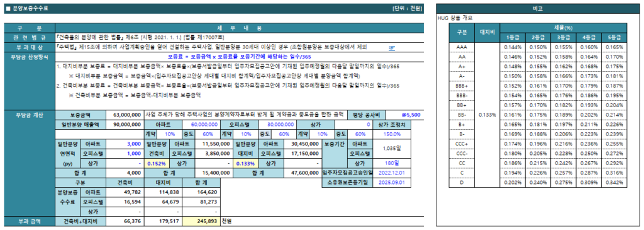Click the highlighted total 245,893
The image size is (644, 230).
click(x=201, y=221)
